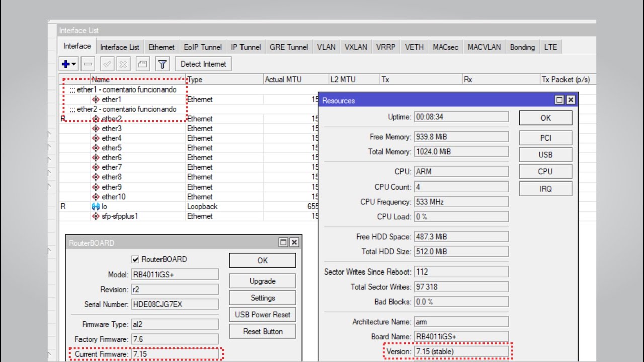Screen dimensions: 644x362
Task: Select the lo loopback interface icon
Action: [96, 207]
